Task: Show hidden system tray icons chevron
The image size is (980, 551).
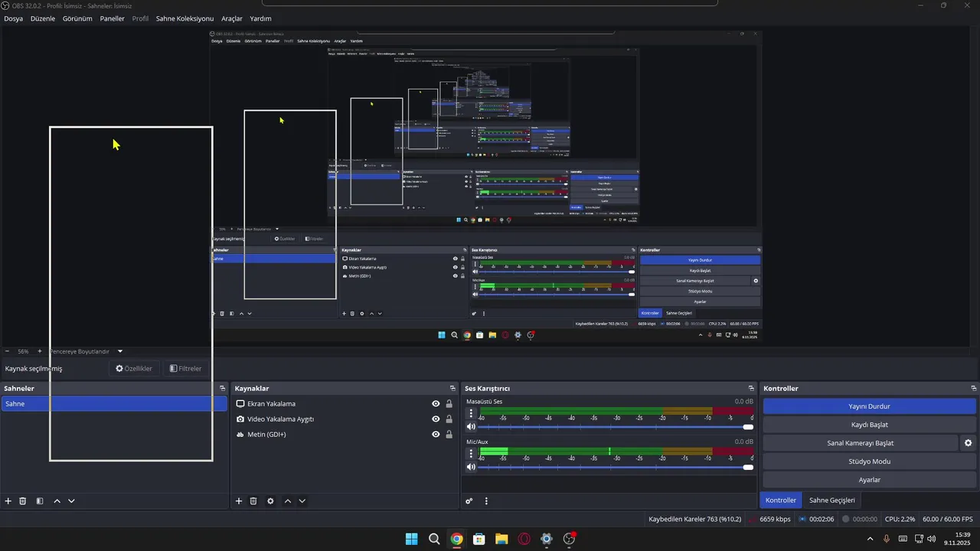Action: coord(870,539)
